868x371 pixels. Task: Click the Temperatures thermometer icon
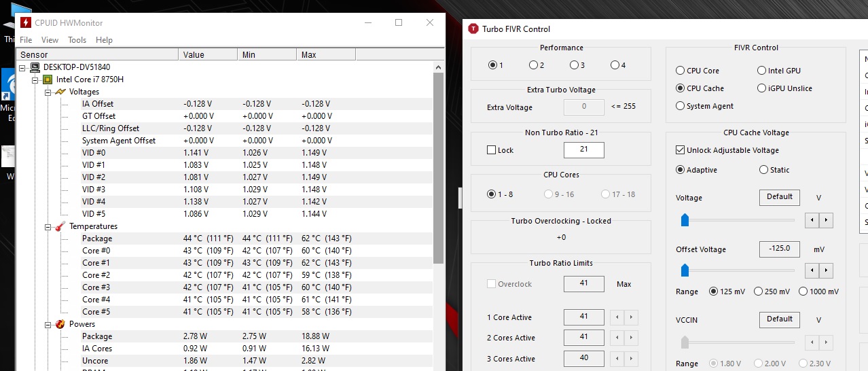(x=60, y=226)
